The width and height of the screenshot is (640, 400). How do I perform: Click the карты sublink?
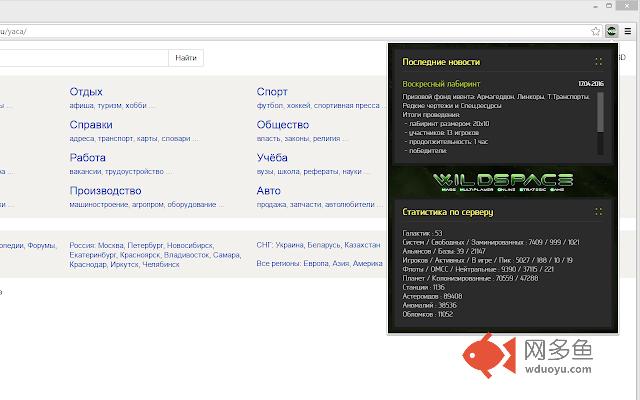point(147,138)
